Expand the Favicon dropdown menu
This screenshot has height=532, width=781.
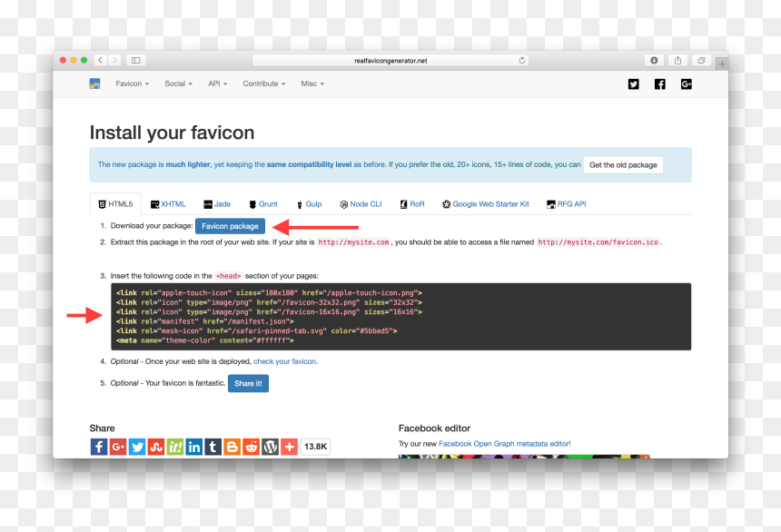click(x=132, y=84)
